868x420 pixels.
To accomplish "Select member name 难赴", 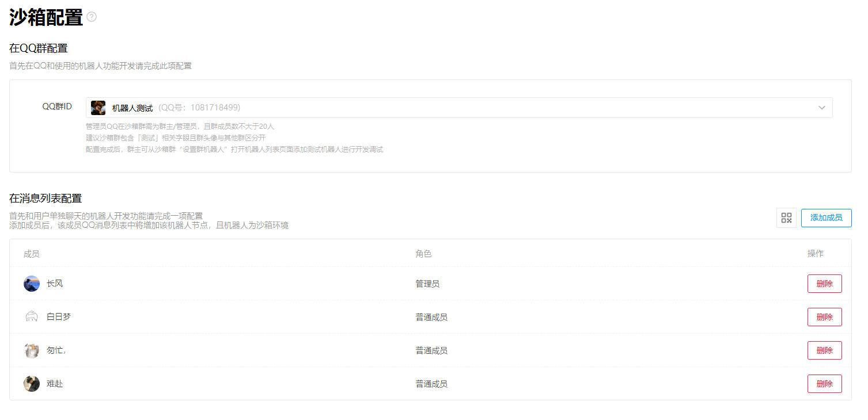I will 55,384.
